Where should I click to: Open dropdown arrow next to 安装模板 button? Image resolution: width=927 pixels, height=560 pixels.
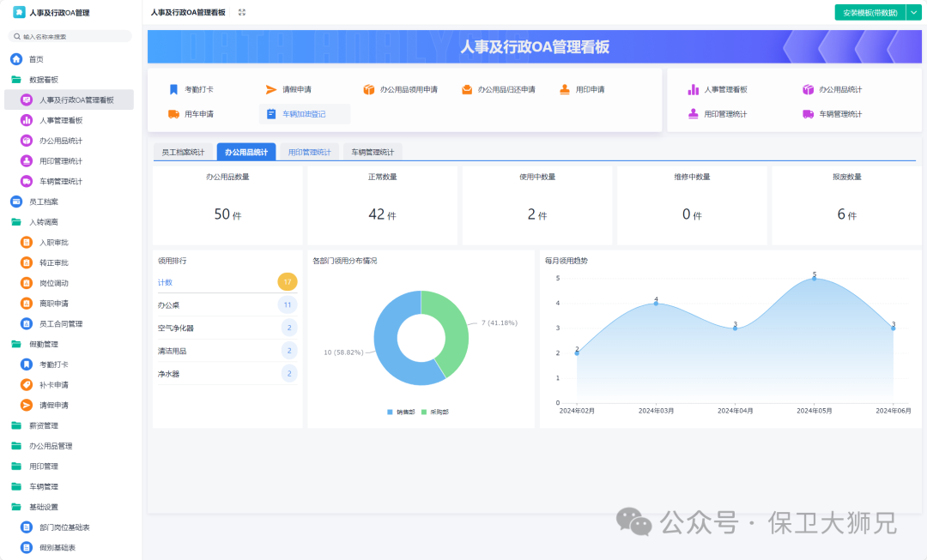tap(913, 13)
